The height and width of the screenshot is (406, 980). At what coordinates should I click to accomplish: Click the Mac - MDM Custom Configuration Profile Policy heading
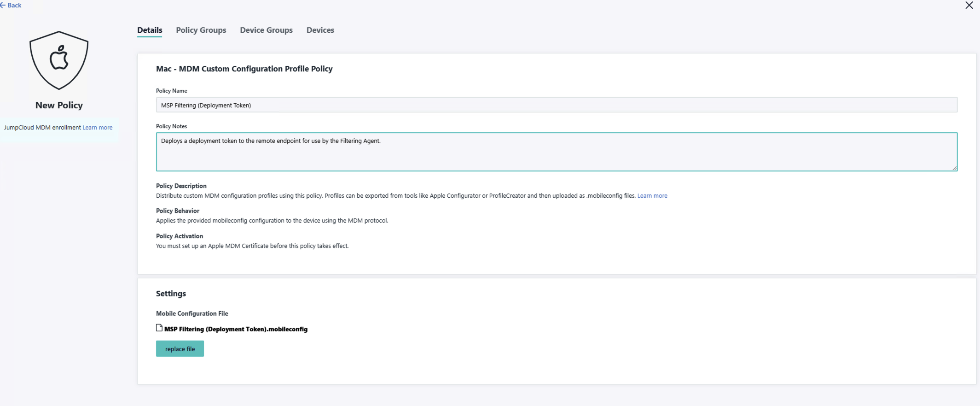tap(244, 69)
